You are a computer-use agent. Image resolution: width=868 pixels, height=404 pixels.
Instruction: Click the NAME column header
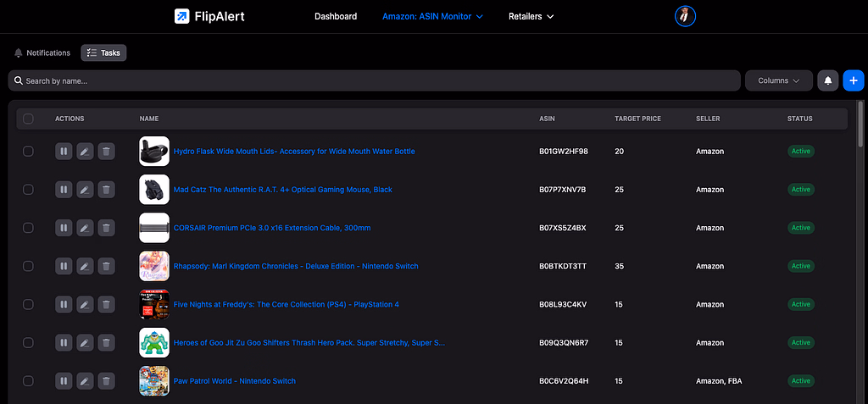pos(149,119)
